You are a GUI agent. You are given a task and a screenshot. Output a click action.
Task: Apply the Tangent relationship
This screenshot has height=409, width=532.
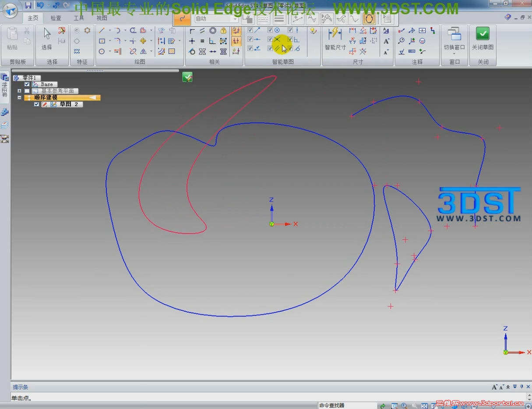tap(192, 51)
